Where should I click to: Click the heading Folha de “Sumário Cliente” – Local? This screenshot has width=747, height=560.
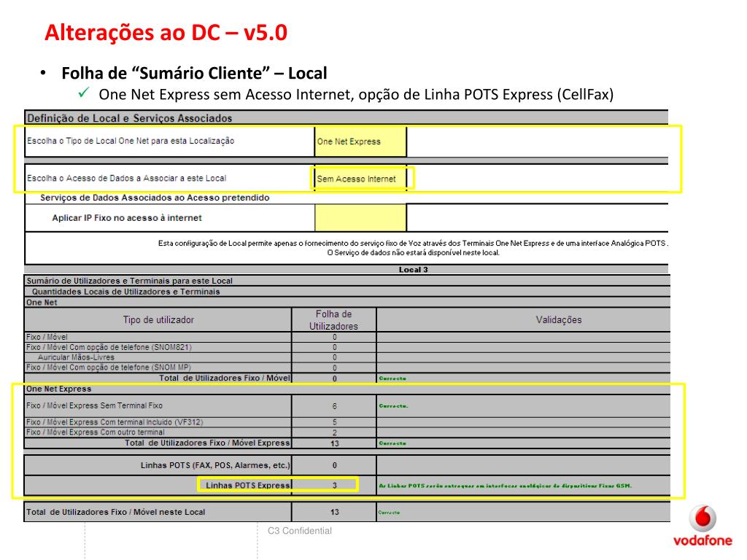(194, 73)
